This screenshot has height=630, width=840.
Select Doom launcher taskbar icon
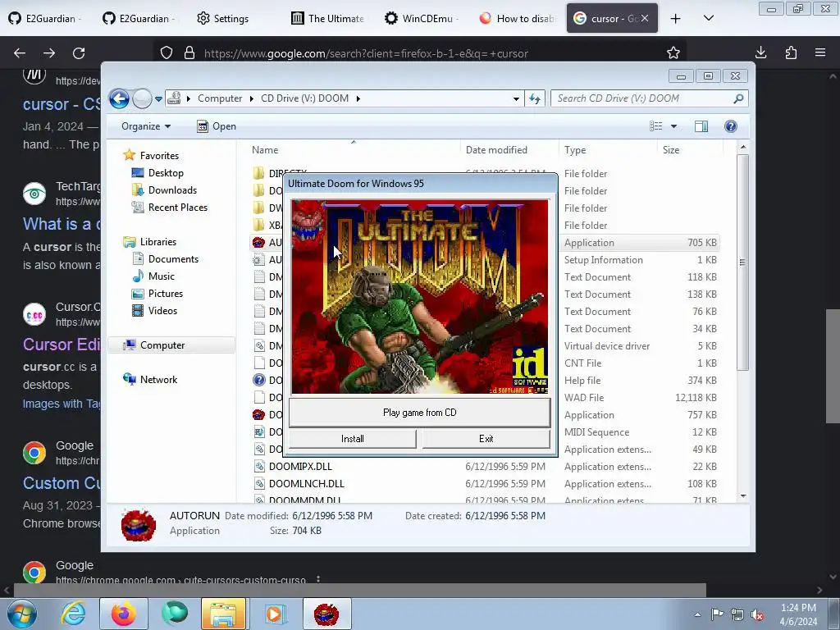point(326,614)
